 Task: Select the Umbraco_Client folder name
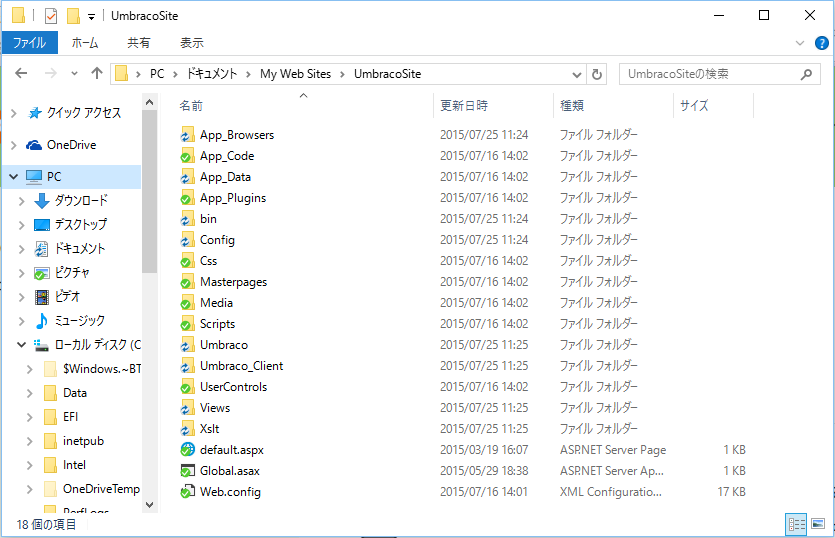pyautogui.click(x=241, y=366)
